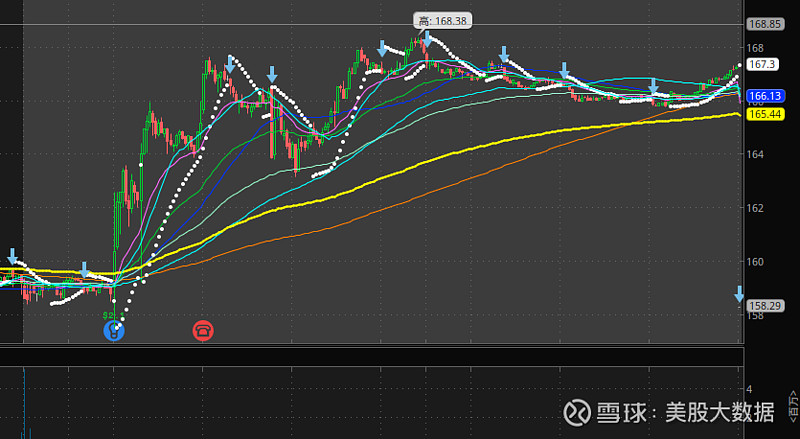Click the blue lightbulb earnings event icon
Screen dimensions: 800x439
point(116,330)
